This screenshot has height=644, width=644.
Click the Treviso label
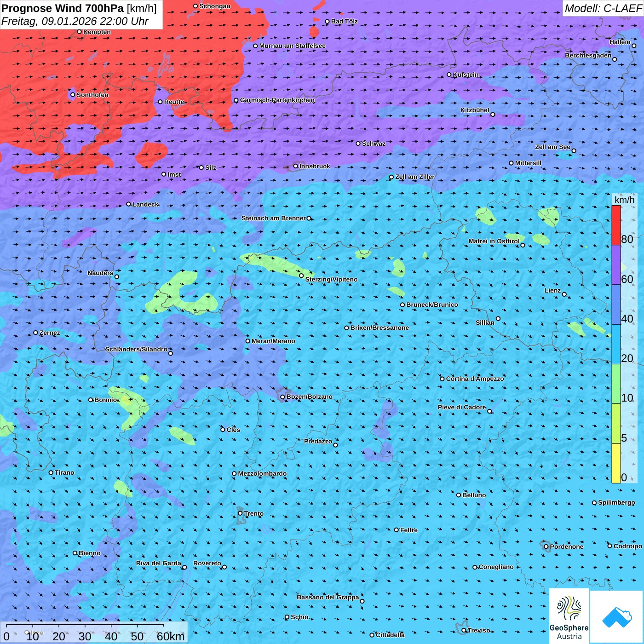click(479, 630)
